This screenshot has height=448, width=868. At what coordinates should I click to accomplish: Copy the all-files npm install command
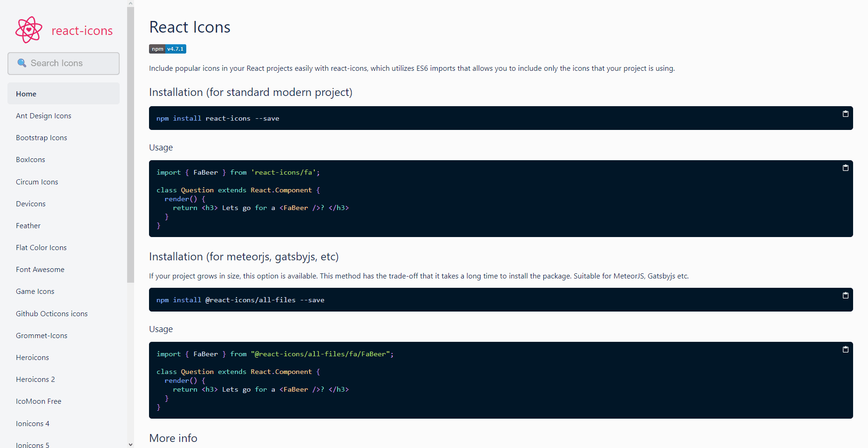click(845, 295)
